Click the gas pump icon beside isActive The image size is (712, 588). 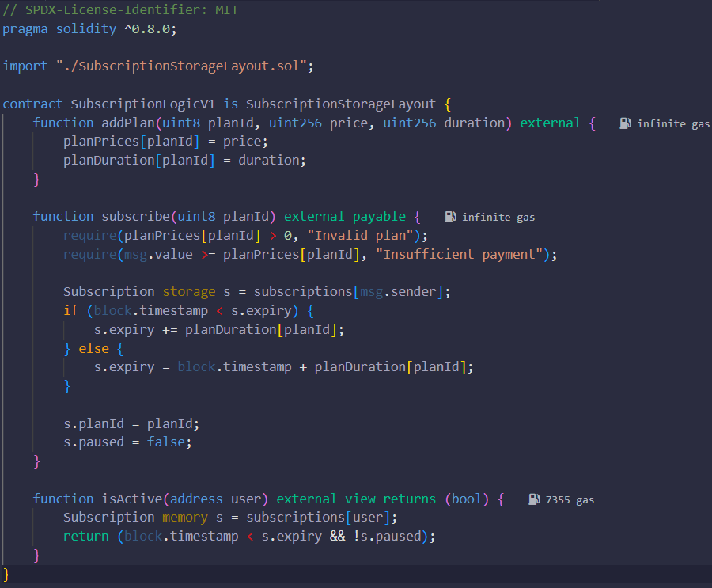(535, 500)
